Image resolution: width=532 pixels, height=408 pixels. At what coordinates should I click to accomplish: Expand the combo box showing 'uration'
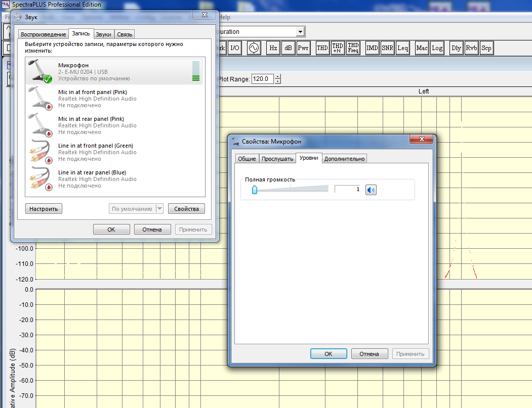tap(300, 32)
